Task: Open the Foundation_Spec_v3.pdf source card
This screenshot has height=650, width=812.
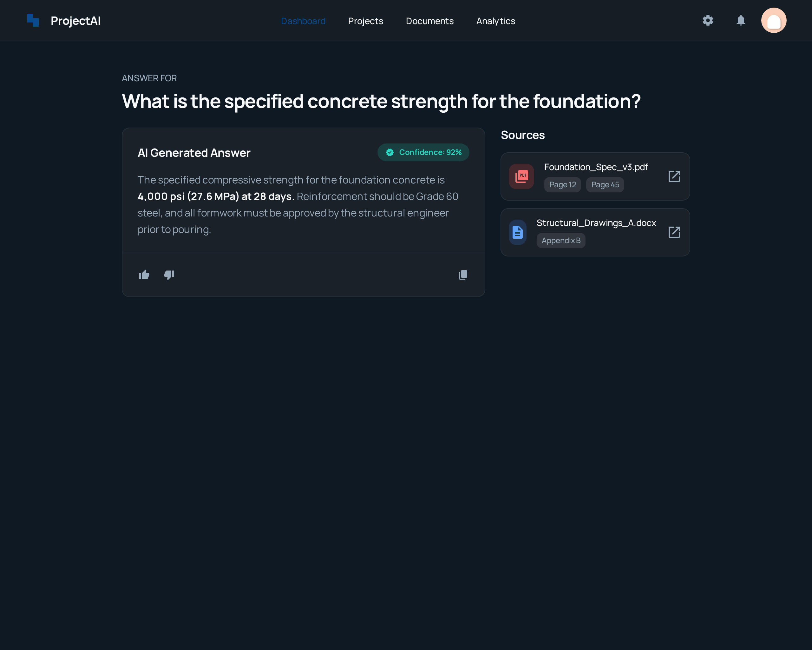Action: click(595, 176)
